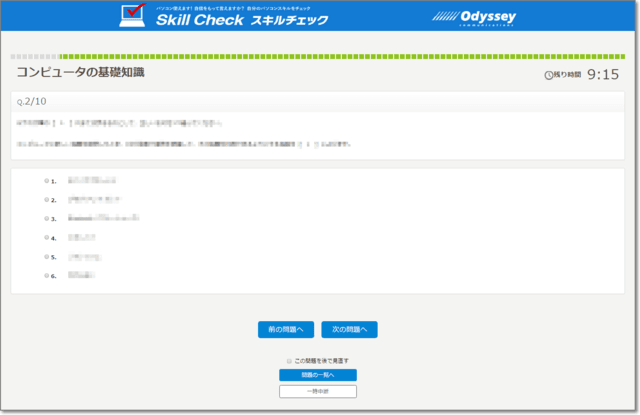
Task: Click the clock icon beside 残り時間
Action: click(548, 76)
